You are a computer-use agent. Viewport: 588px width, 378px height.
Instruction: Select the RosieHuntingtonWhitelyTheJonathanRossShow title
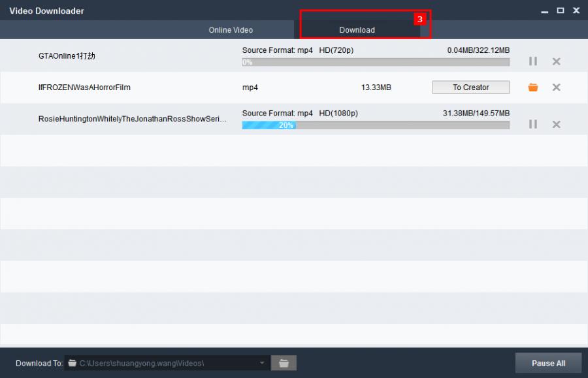(133, 119)
